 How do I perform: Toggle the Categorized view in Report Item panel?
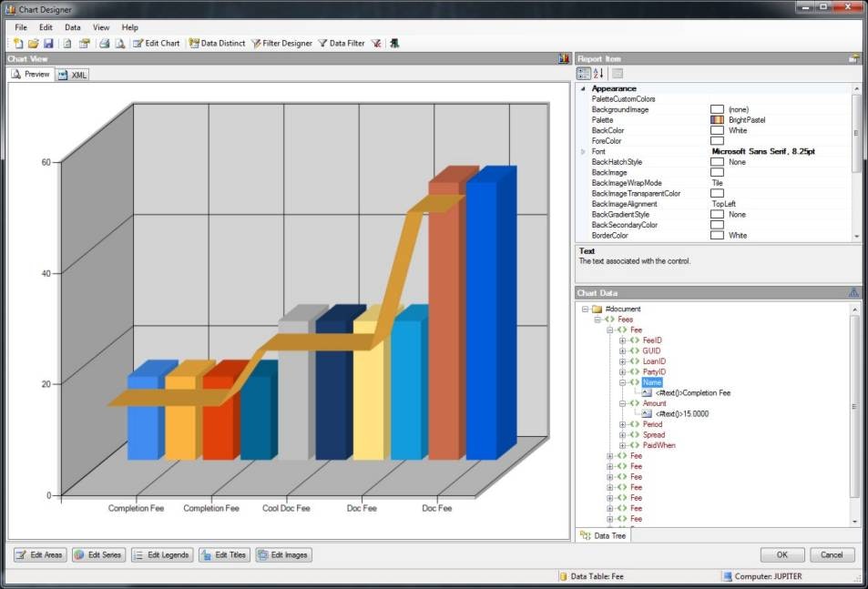click(583, 72)
